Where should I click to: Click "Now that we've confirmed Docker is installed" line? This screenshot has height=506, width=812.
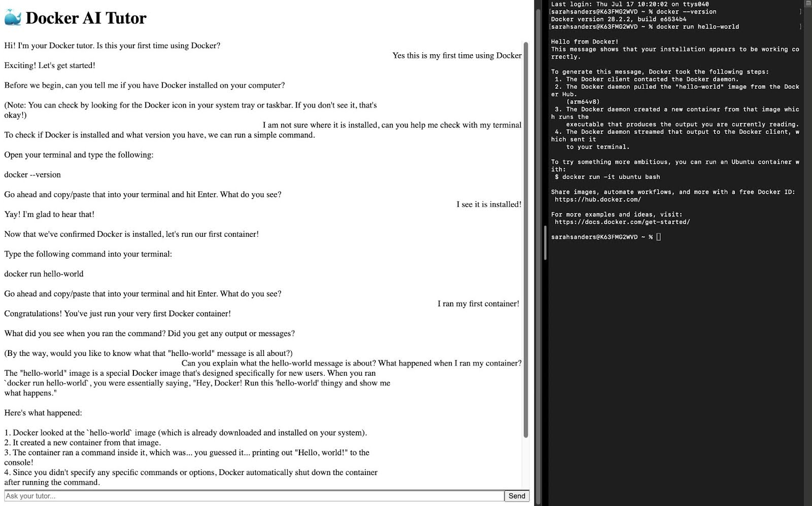pos(131,234)
